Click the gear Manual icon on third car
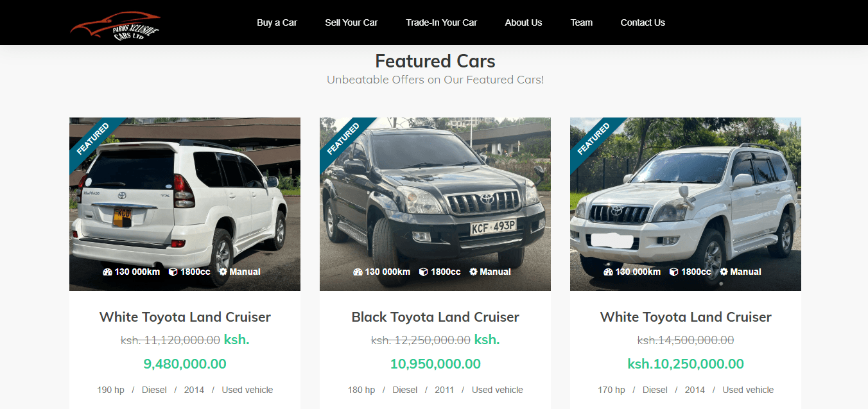The width and height of the screenshot is (868, 409). pos(724,272)
